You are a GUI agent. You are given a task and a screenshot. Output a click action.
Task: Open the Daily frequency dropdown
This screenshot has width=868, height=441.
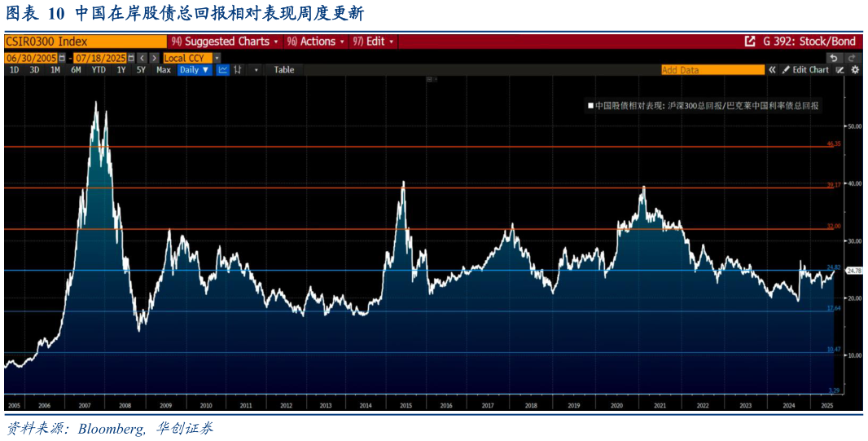pyautogui.click(x=195, y=70)
